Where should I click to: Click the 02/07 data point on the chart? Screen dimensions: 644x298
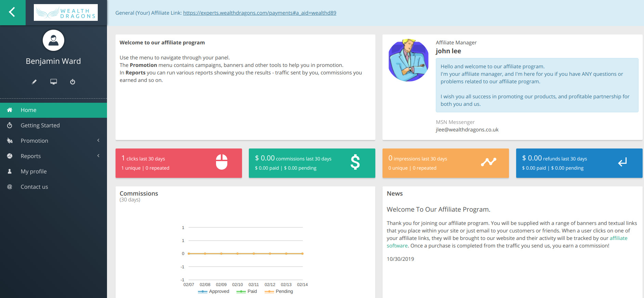[x=189, y=254]
